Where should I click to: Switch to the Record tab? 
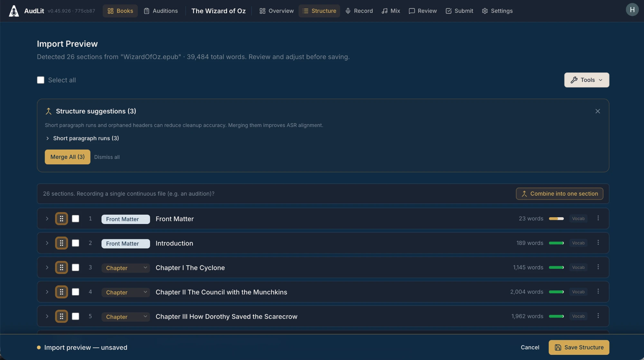pyautogui.click(x=359, y=11)
